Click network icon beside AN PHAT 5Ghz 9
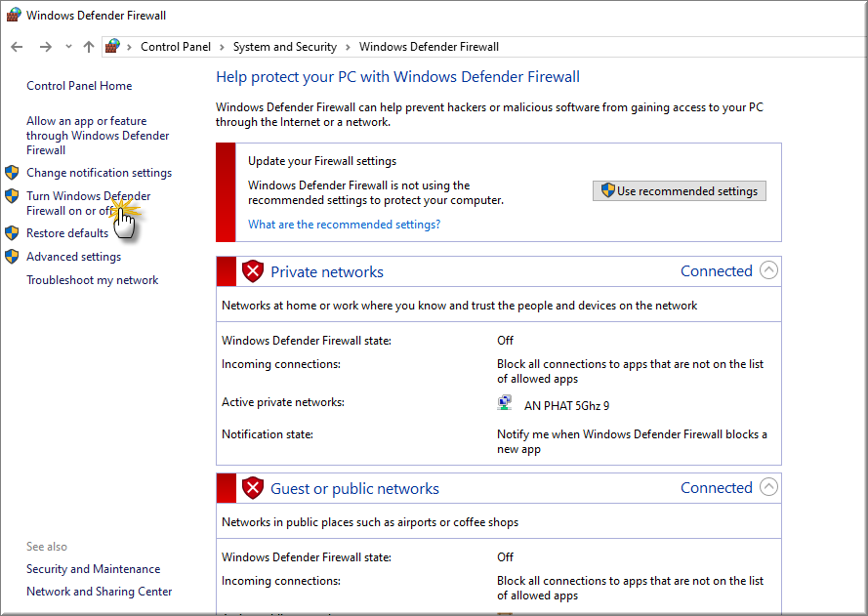Viewport: 868px width, 616px height. click(x=505, y=403)
